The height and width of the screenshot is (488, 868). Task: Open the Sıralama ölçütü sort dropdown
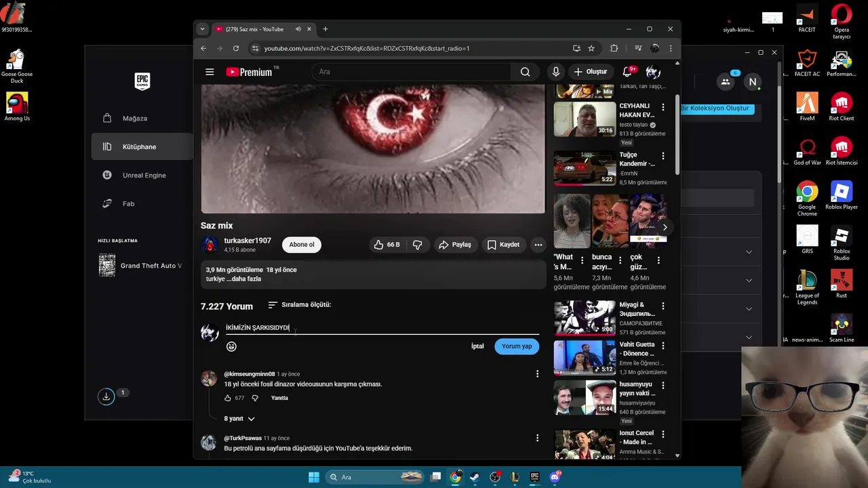pyautogui.click(x=299, y=305)
